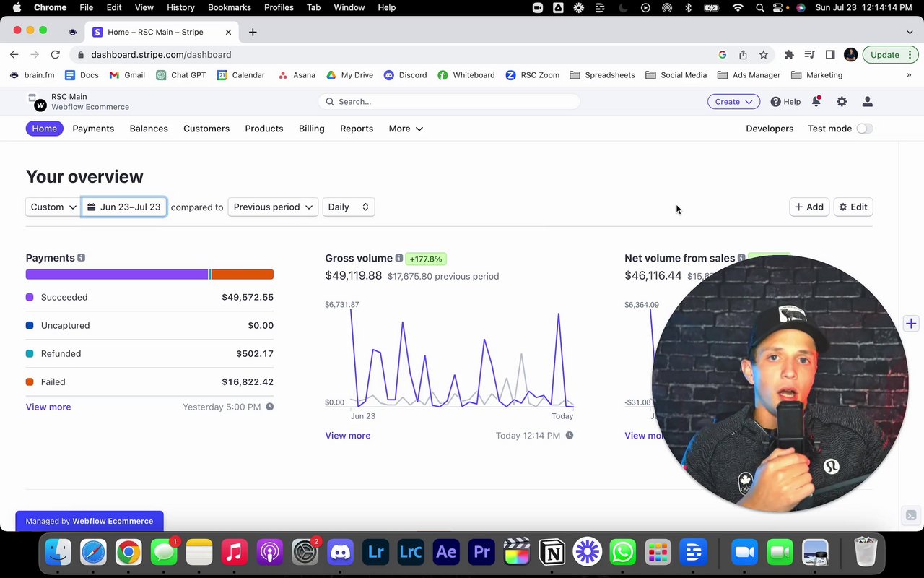
Task: Click the orange Failed bar segment
Action: 243,275
